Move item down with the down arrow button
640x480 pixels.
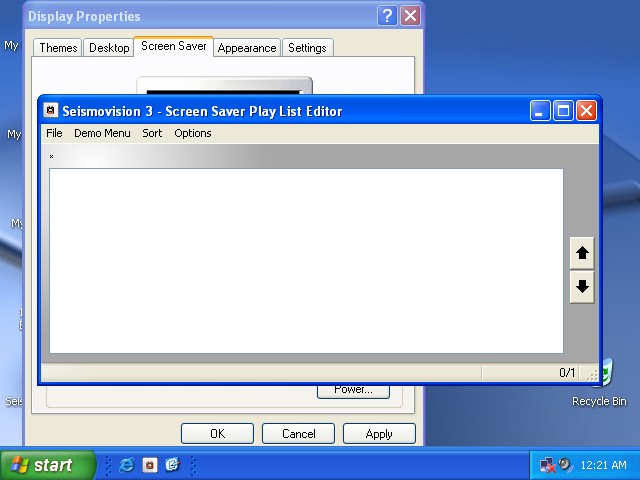tap(582, 287)
